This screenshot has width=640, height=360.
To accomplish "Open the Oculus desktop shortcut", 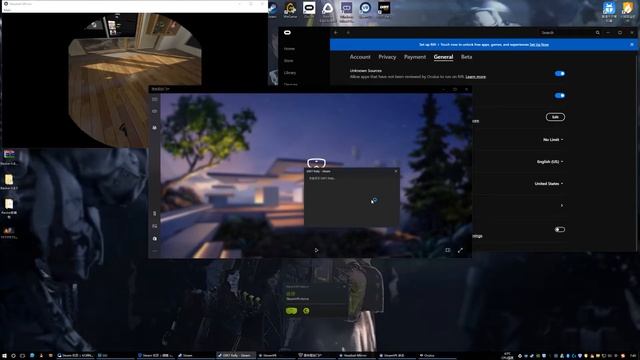I will [x=309, y=9].
